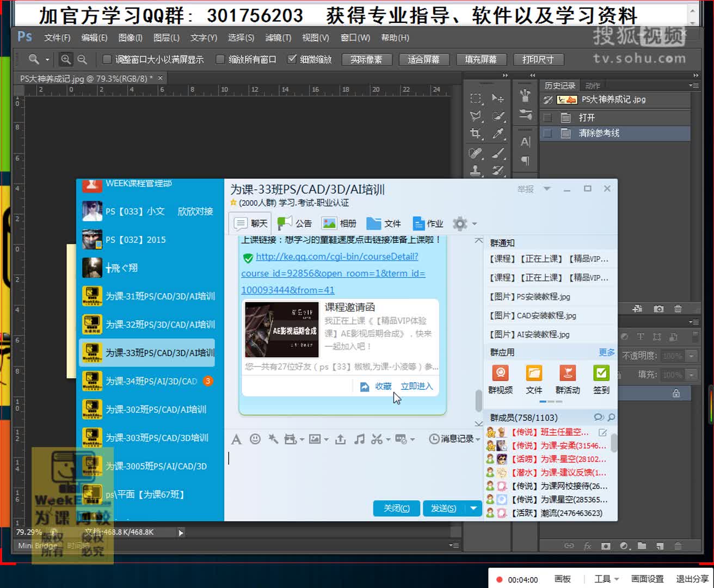Expand the send options arrow beside 发送
Image resolution: width=714 pixels, height=588 pixels.
pos(473,508)
